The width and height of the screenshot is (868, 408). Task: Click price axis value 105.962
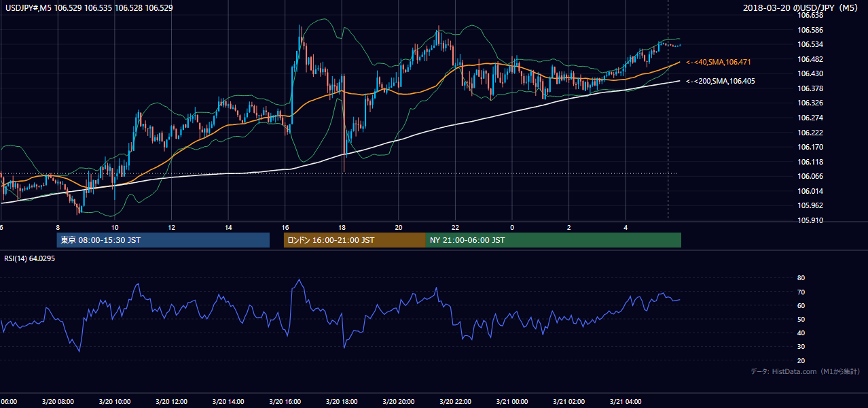[x=810, y=205]
